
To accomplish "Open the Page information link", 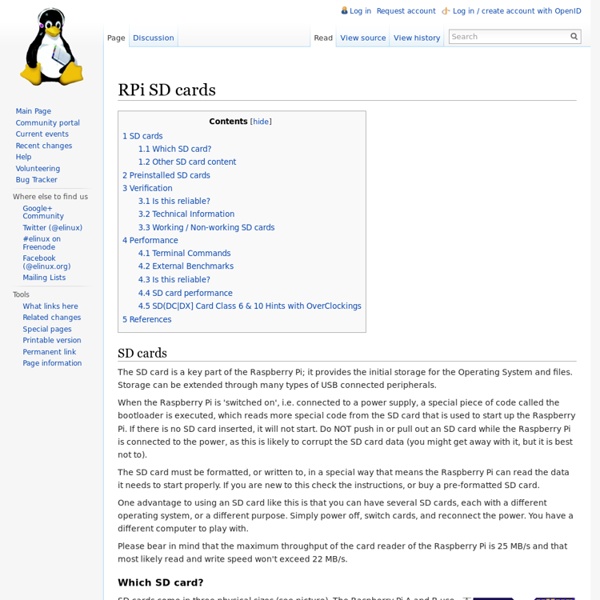I will (52, 363).
